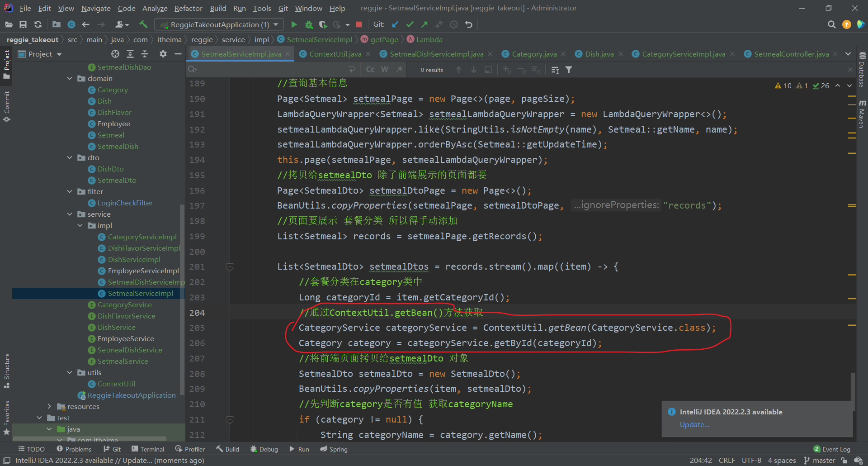Toggle Match Case option in search bar
The image size is (868, 466).
coord(370,69)
